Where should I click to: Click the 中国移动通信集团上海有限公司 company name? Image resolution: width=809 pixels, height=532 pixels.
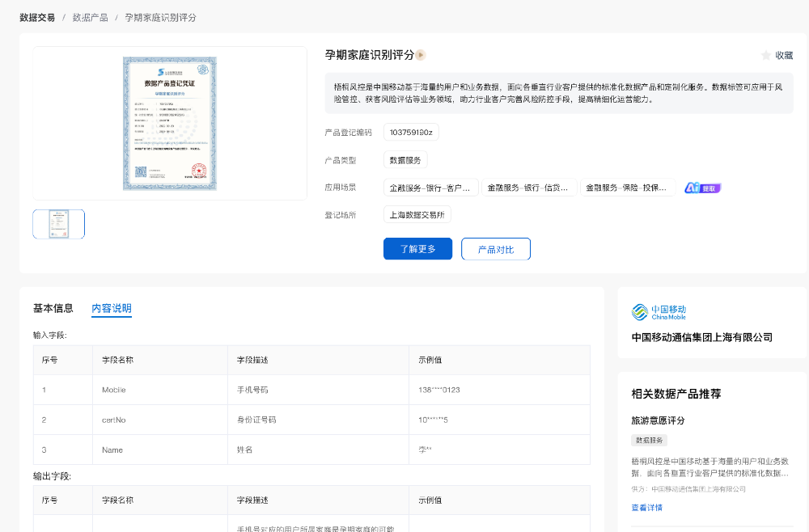tap(701, 337)
